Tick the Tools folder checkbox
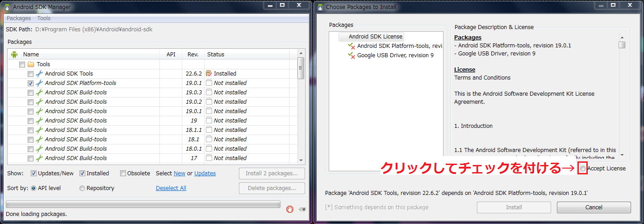 [x=22, y=64]
